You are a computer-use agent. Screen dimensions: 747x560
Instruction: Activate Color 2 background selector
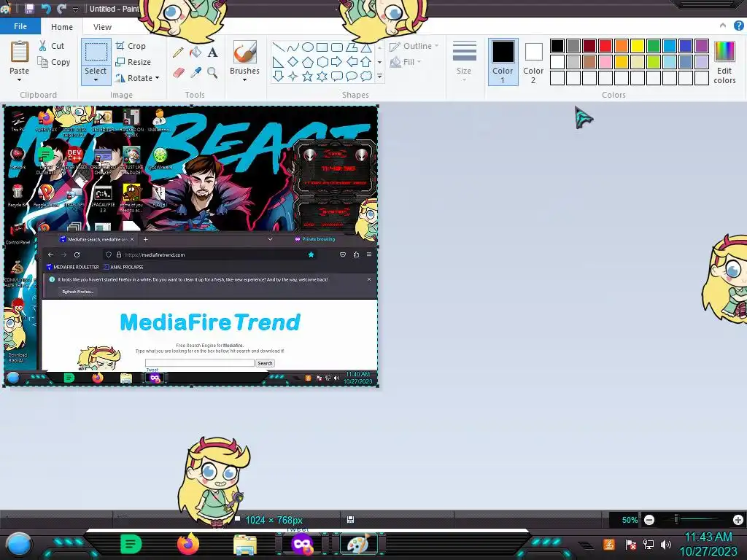533,62
